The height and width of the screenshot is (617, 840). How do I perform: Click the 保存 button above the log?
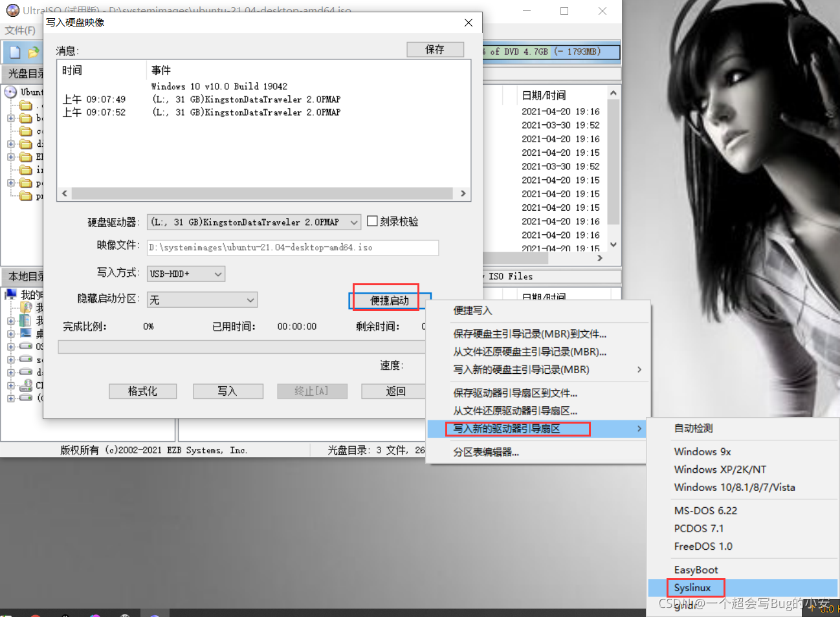pos(436,49)
